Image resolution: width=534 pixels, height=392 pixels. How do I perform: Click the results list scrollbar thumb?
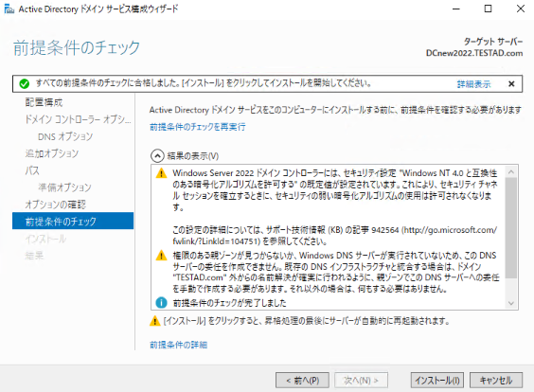click(511, 228)
